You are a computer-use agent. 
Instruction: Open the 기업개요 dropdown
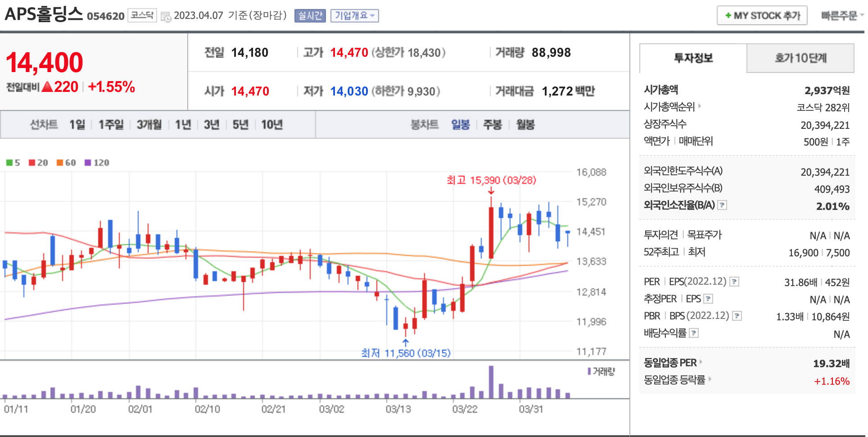pos(354,16)
